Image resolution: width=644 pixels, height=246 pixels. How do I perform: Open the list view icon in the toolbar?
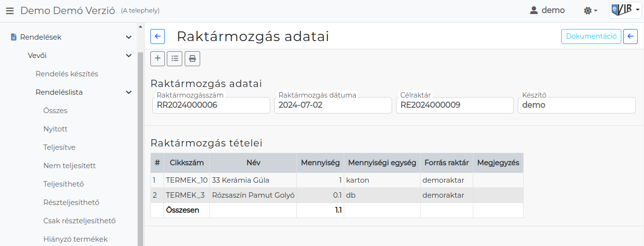pos(175,58)
